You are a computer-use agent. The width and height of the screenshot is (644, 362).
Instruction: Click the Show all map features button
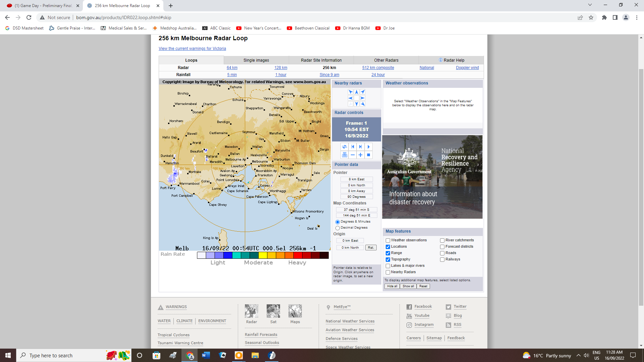pyautogui.click(x=408, y=286)
